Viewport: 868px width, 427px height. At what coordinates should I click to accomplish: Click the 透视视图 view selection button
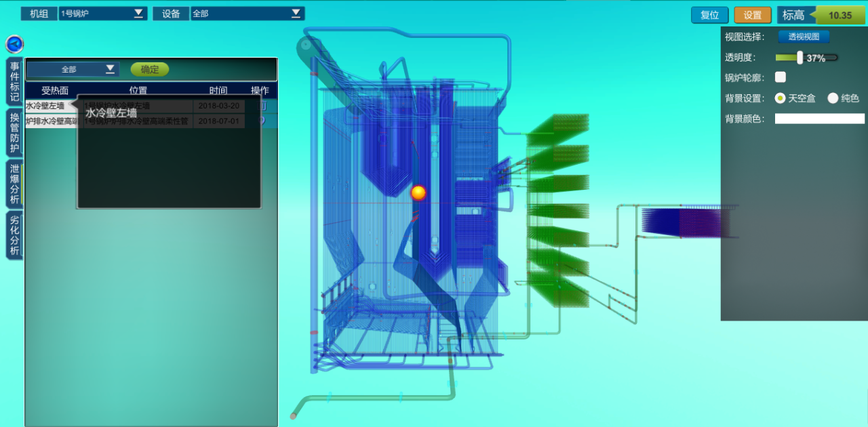coord(803,37)
